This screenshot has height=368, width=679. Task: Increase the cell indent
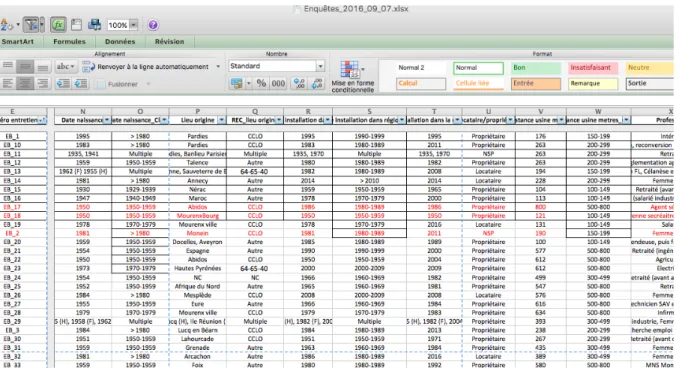pyautogui.click(x=81, y=84)
